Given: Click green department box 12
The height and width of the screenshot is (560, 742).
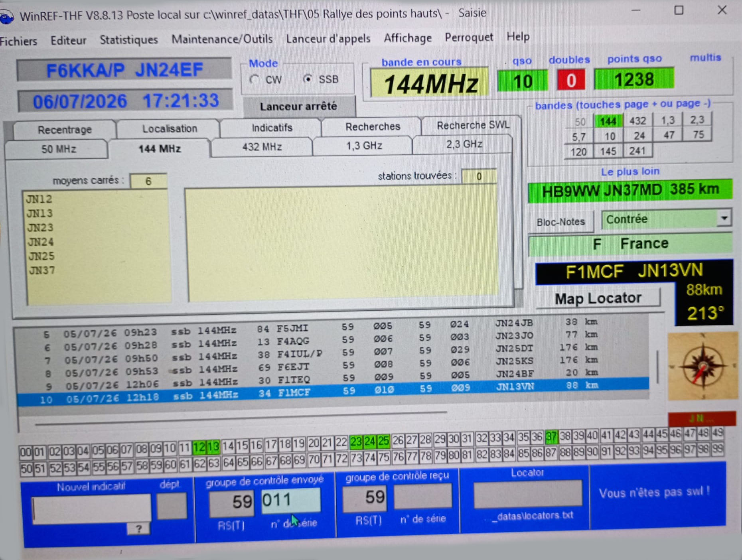Looking at the screenshot, I should pyautogui.click(x=199, y=447).
